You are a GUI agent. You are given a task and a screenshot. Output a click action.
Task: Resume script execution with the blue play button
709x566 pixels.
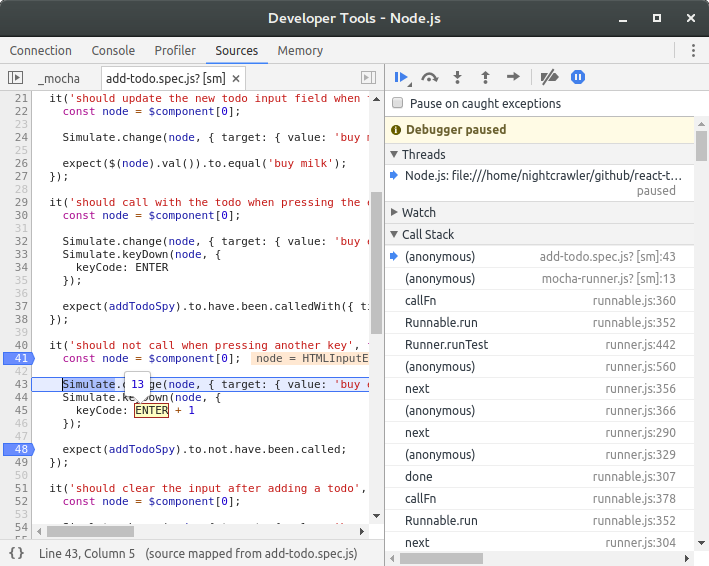(x=402, y=78)
